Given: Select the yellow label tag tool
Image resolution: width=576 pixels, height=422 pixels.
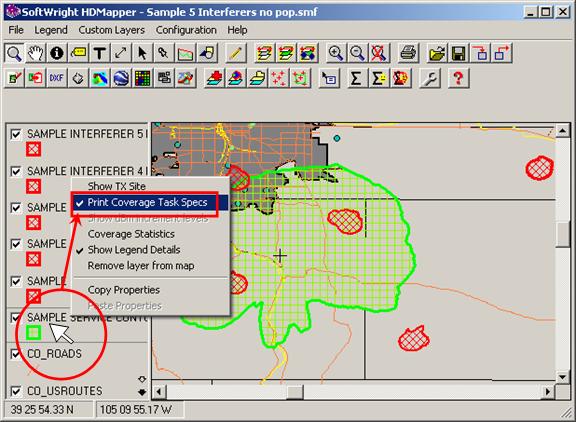Looking at the screenshot, I should coord(78,53).
